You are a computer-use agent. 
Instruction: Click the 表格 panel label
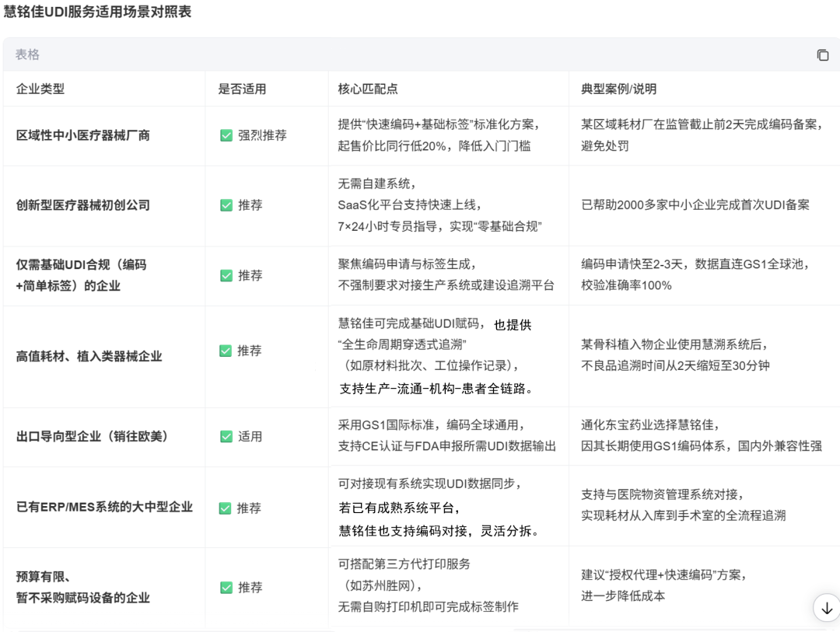[x=26, y=55]
